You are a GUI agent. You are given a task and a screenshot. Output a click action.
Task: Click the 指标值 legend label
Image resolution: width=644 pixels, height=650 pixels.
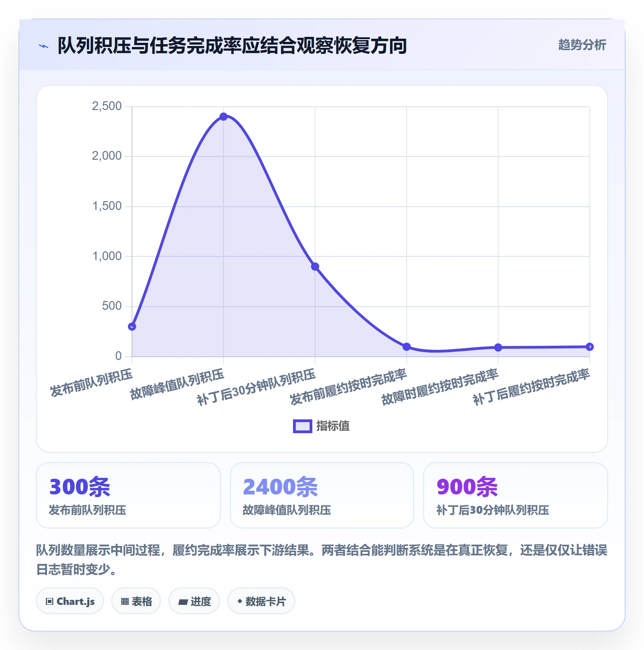coord(333,426)
